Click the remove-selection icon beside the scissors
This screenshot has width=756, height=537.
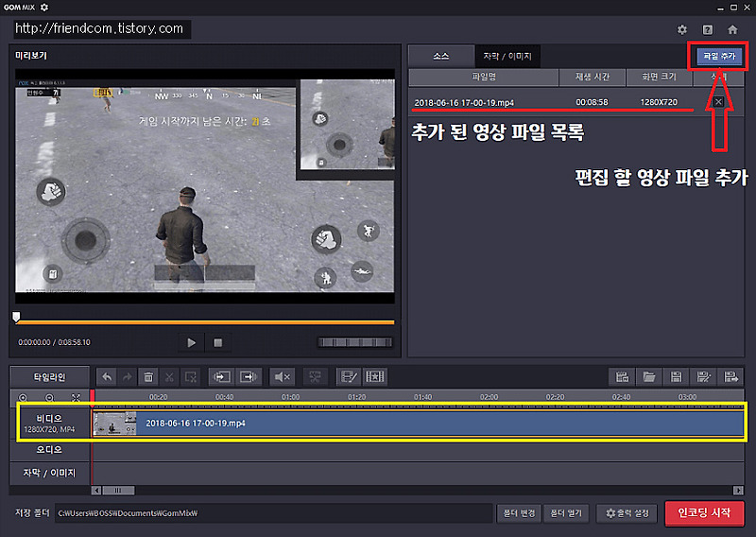[191, 377]
